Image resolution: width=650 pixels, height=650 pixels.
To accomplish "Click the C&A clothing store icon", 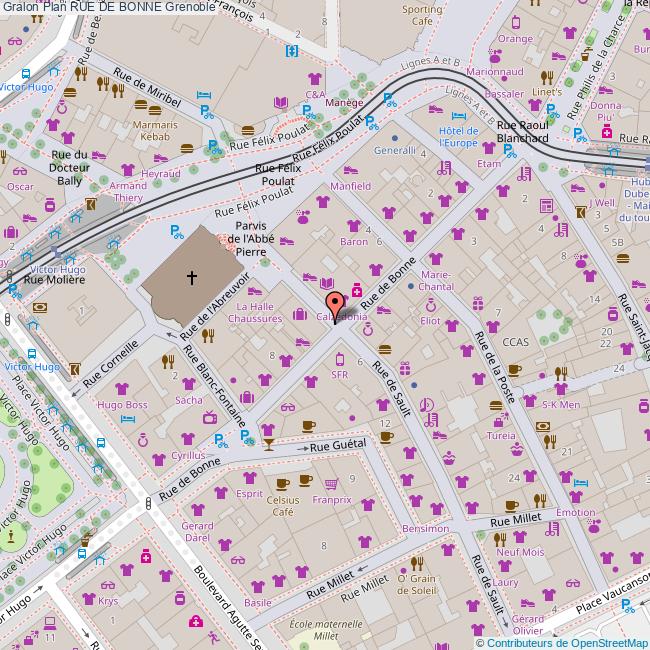I will [315, 80].
